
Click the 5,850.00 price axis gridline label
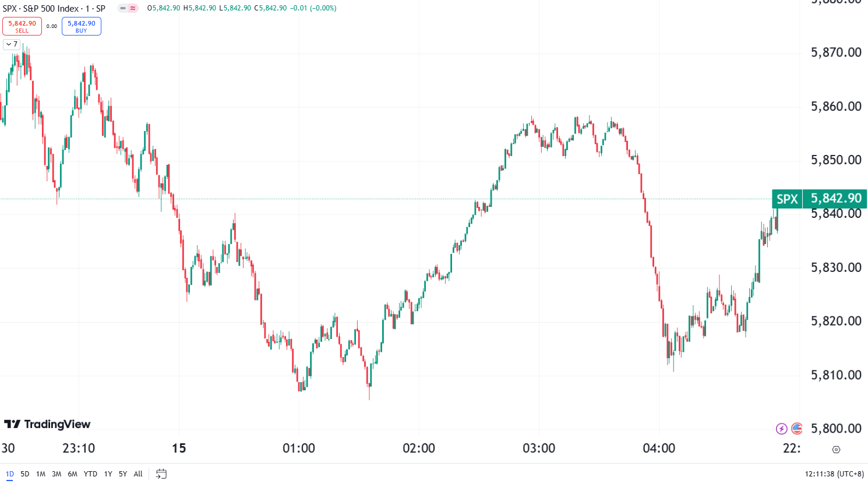pyautogui.click(x=837, y=159)
